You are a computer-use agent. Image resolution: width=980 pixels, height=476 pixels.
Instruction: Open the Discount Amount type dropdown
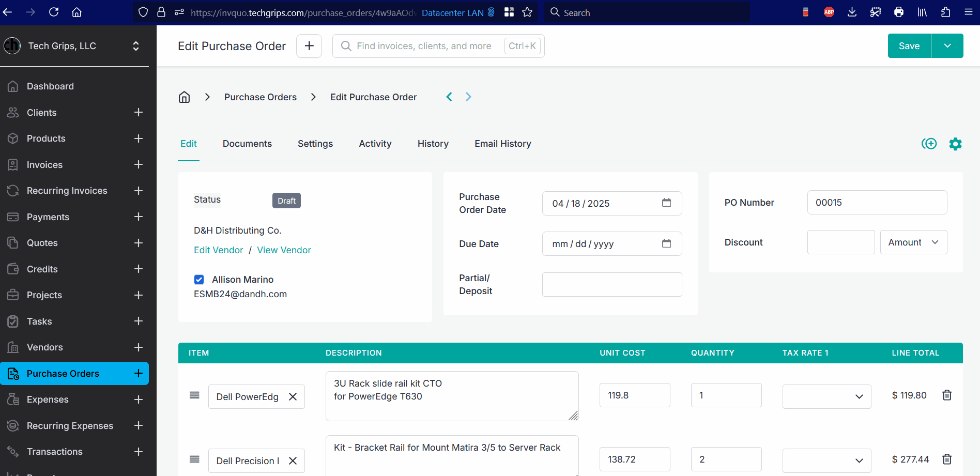click(x=913, y=242)
